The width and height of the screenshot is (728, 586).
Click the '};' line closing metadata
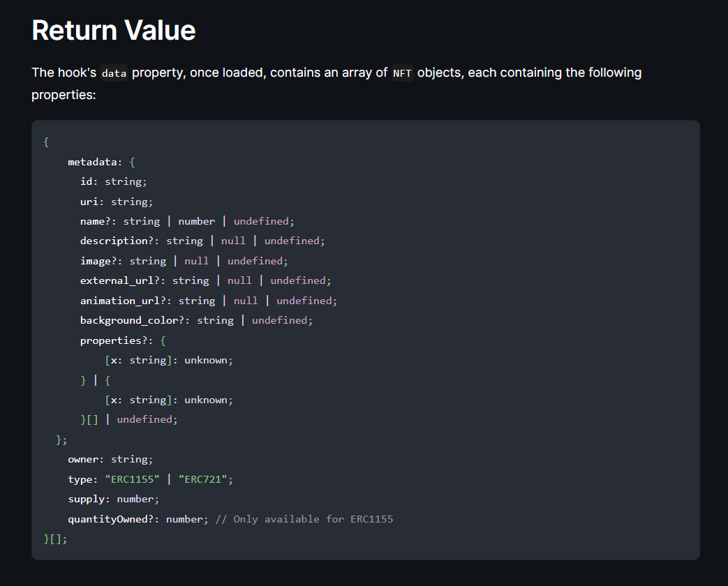[x=61, y=439]
